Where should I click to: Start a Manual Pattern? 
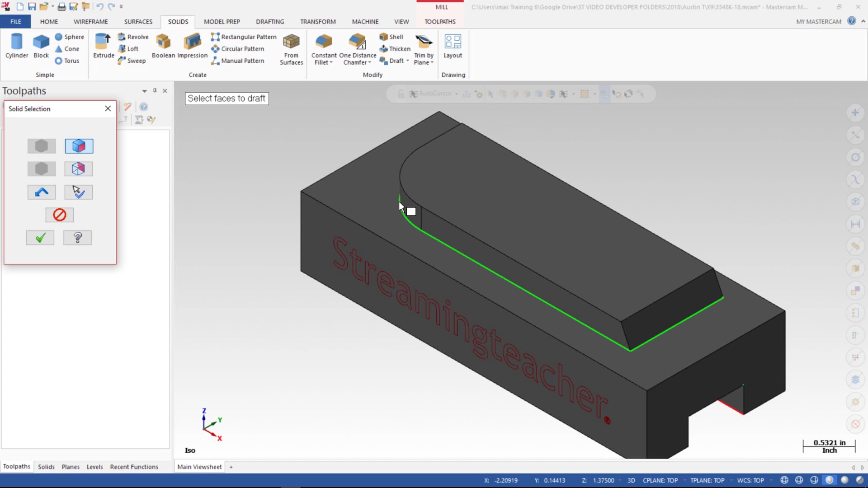238,61
